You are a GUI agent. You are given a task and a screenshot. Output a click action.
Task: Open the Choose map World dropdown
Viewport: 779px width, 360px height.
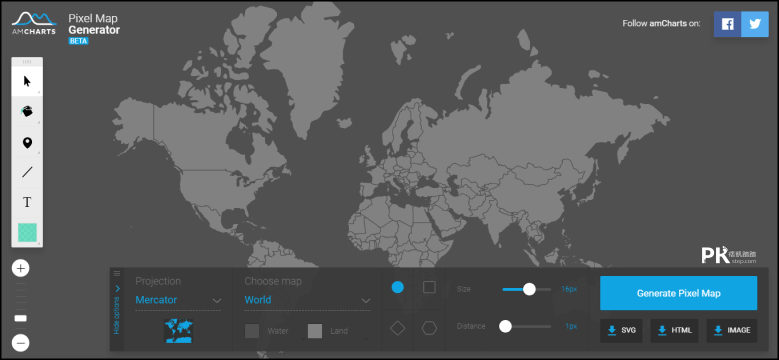(307, 300)
